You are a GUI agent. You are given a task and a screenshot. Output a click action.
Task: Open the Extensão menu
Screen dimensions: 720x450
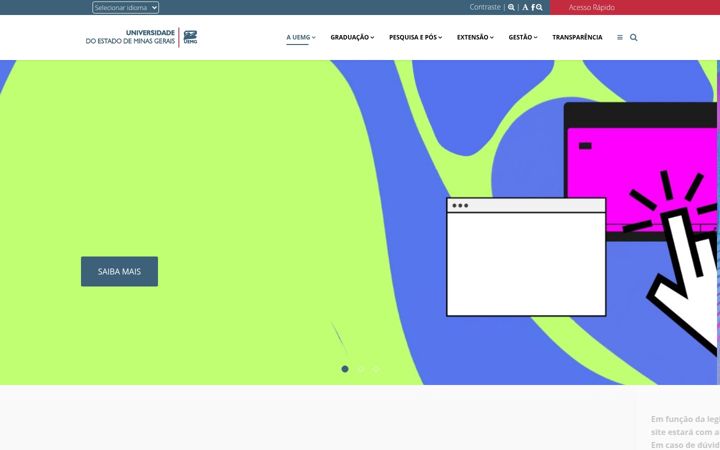475,37
